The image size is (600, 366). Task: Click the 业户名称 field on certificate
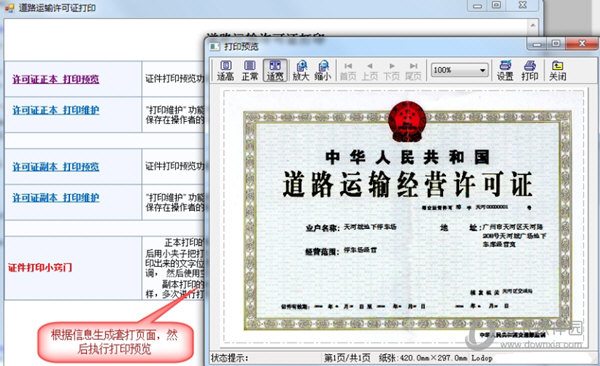click(x=351, y=227)
